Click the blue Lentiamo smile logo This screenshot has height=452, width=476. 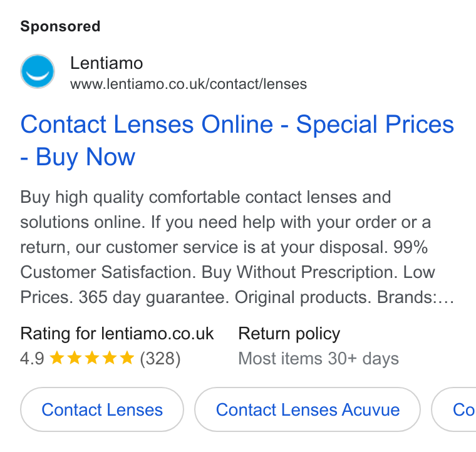[38, 71]
